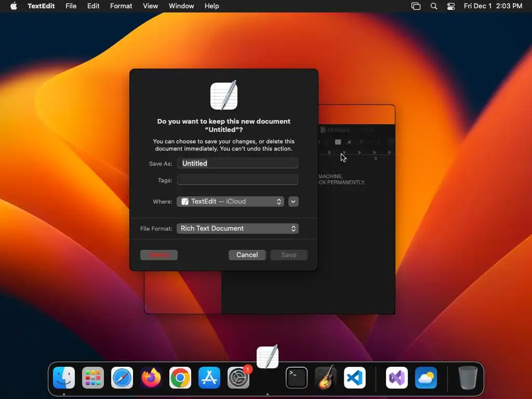Open Launchpad from the Dock
The image size is (532, 399).
click(93, 378)
